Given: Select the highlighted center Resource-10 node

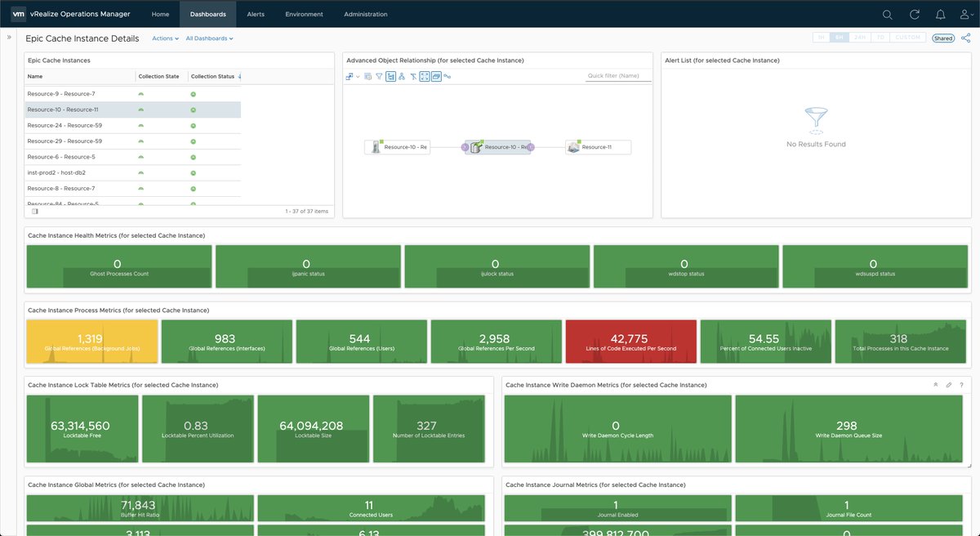Looking at the screenshot, I should click(x=499, y=147).
